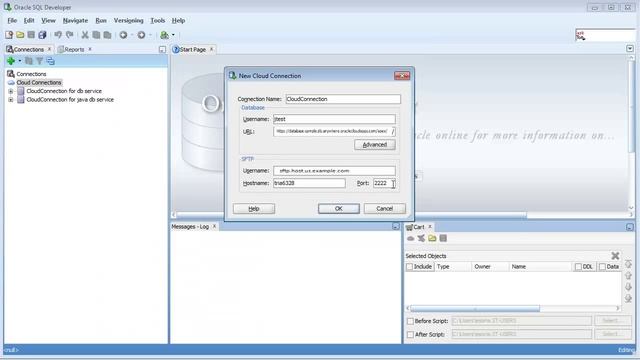Viewport: 640px width, 360px height.
Task: Open the Navigate menu
Action: pos(75,20)
